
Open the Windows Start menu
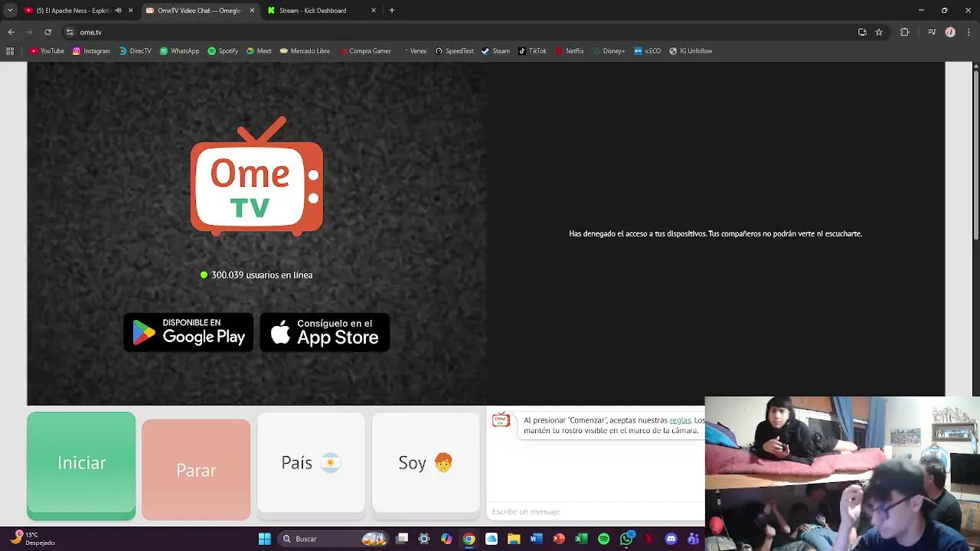[264, 539]
